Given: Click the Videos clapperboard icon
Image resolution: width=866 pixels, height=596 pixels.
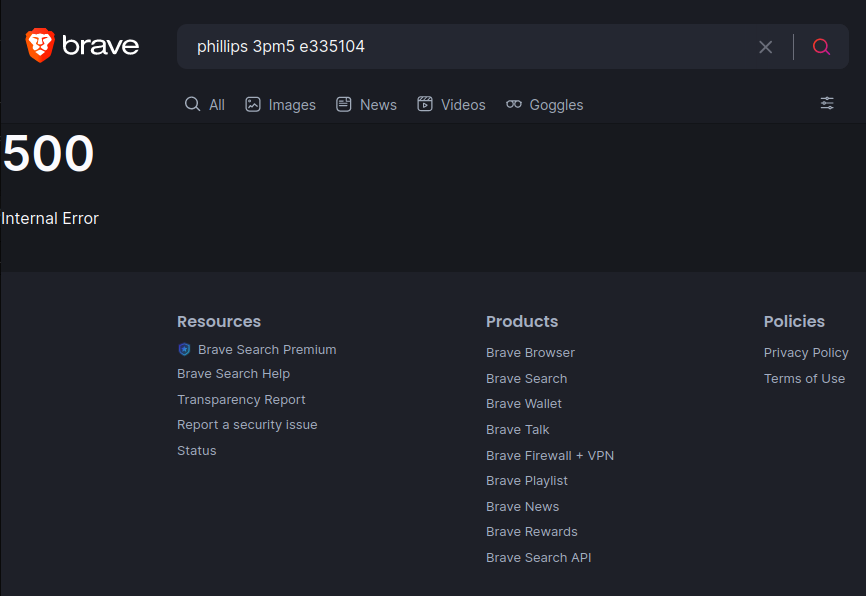Looking at the screenshot, I should pyautogui.click(x=425, y=104).
